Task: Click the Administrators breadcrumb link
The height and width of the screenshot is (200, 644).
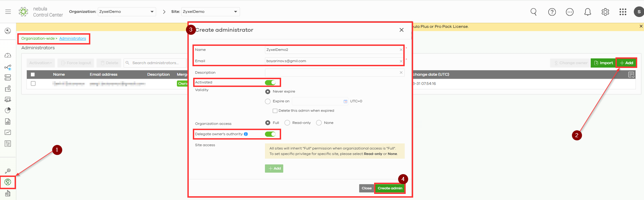Action: click(x=73, y=38)
